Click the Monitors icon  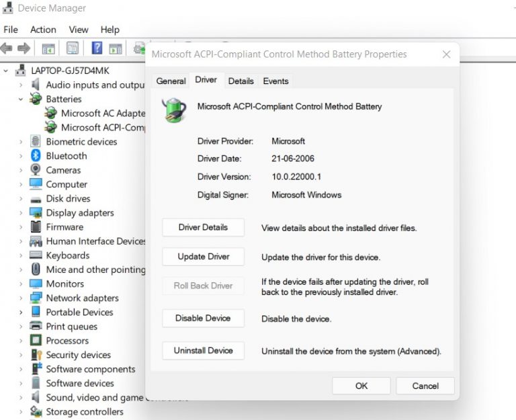(36, 284)
